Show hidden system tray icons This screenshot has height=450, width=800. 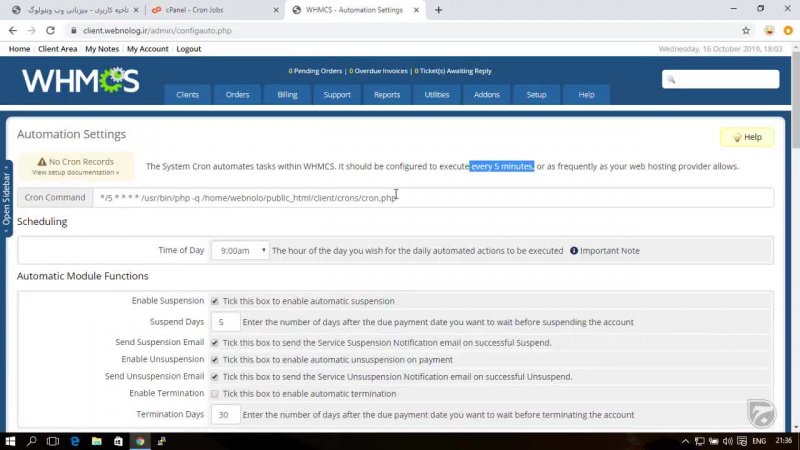(685, 441)
